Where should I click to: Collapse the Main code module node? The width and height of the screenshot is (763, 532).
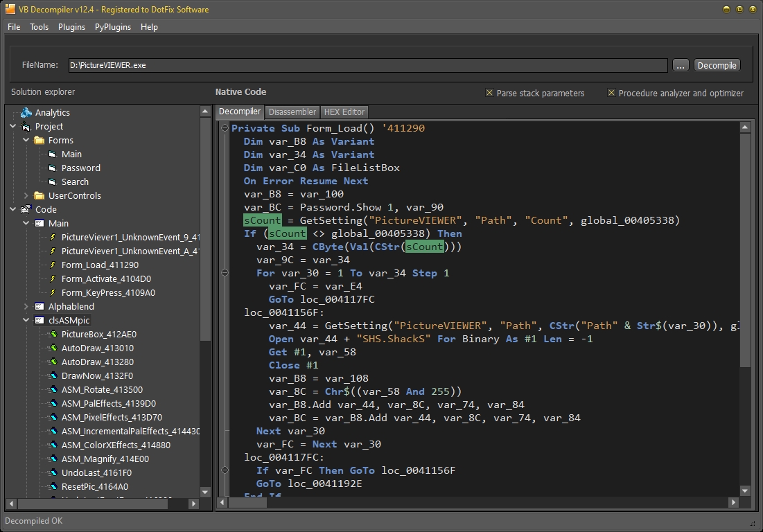26,223
